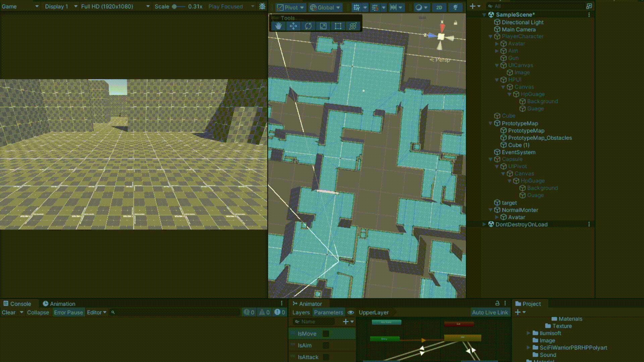Image resolution: width=644 pixels, height=362 pixels.
Task: Click the Auto Live Link button
Action: [490, 312]
